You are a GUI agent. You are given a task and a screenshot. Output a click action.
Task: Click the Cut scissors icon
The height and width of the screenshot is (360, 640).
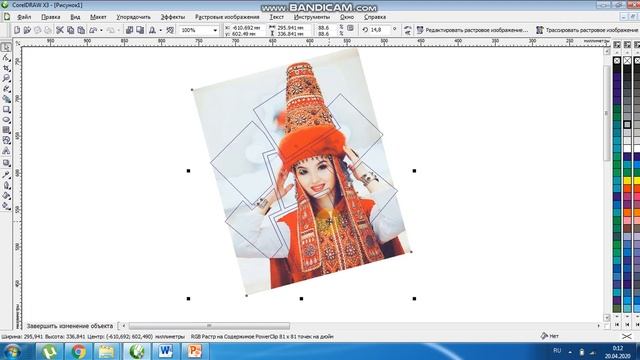click(x=60, y=30)
